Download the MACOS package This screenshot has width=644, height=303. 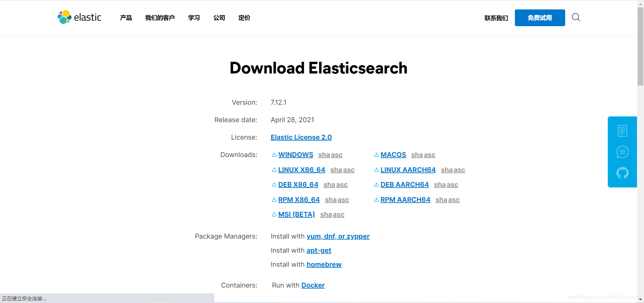click(x=393, y=155)
